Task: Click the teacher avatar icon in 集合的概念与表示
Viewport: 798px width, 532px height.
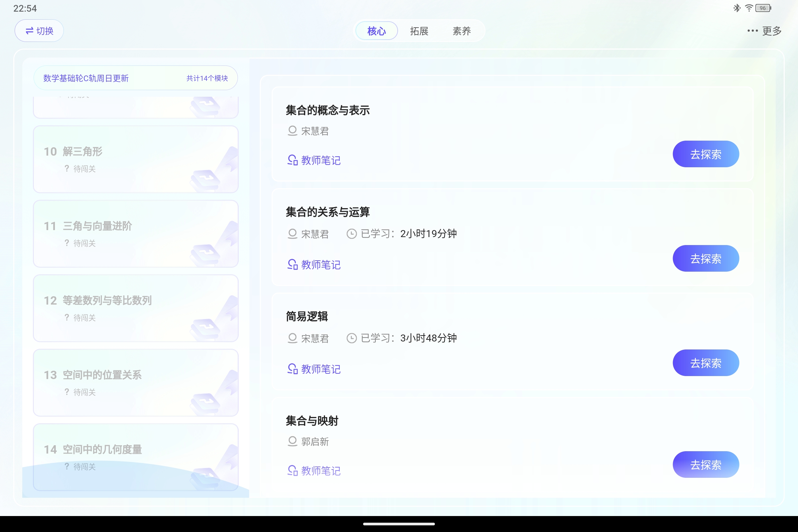Action: point(293,131)
